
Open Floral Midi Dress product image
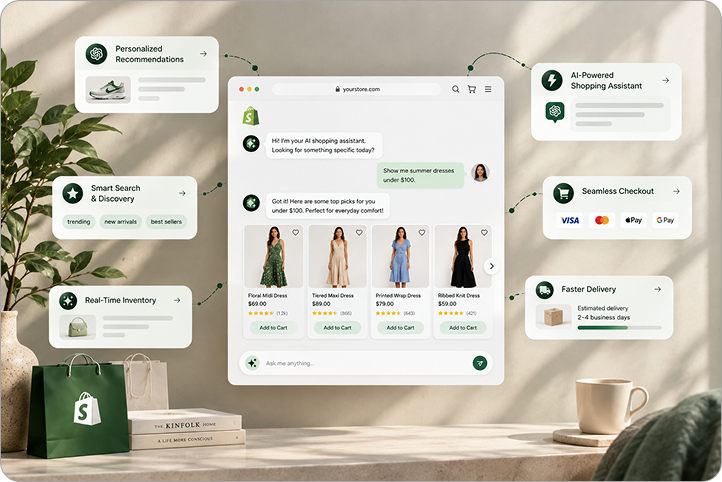point(274,256)
